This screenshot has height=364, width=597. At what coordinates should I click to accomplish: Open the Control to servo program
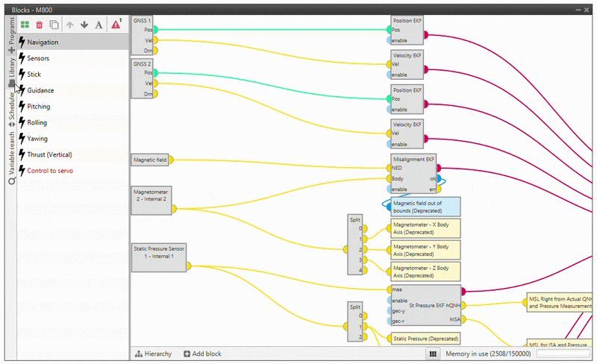(50, 171)
